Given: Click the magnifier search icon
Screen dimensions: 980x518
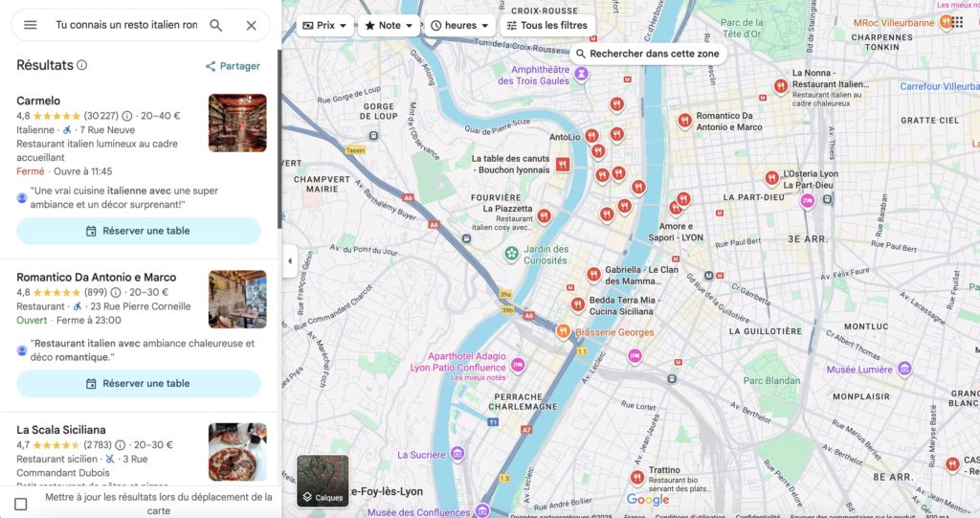Looking at the screenshot, I should (215, 25).
